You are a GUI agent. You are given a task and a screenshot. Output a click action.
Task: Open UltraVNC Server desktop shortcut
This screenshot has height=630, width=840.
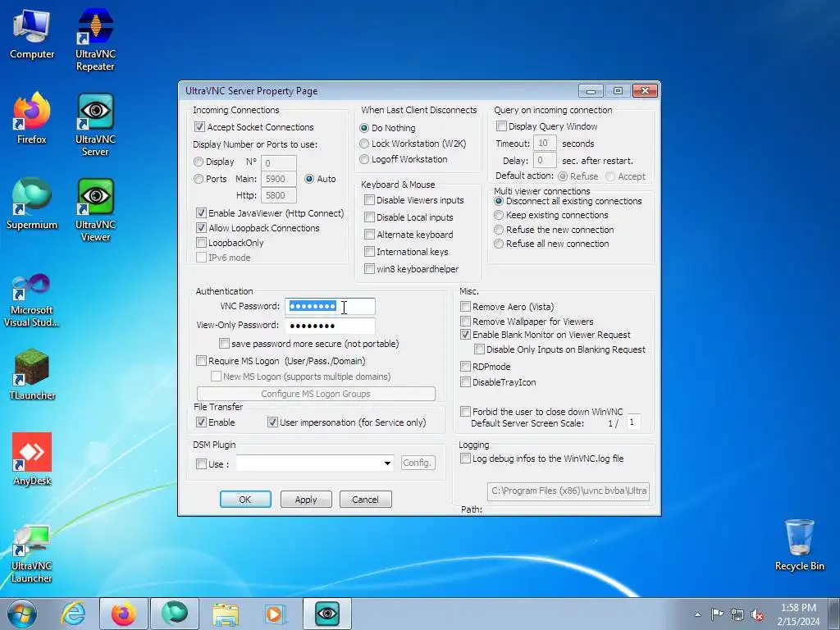click(x=95, y=125)
